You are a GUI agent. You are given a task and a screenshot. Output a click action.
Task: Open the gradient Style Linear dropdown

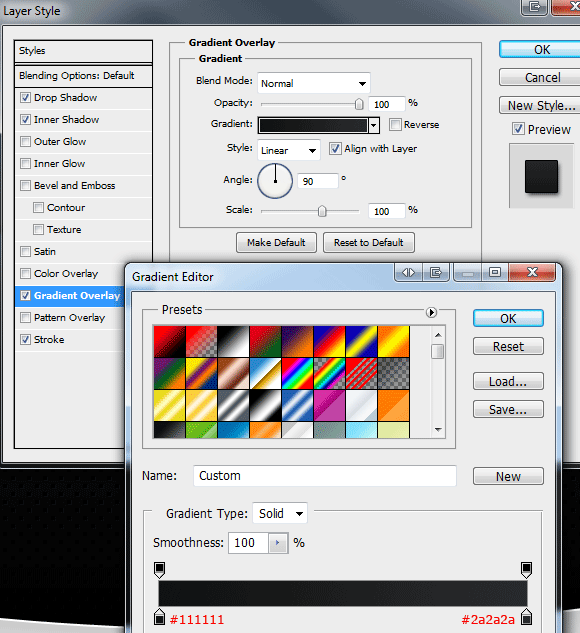coord(289,150)
